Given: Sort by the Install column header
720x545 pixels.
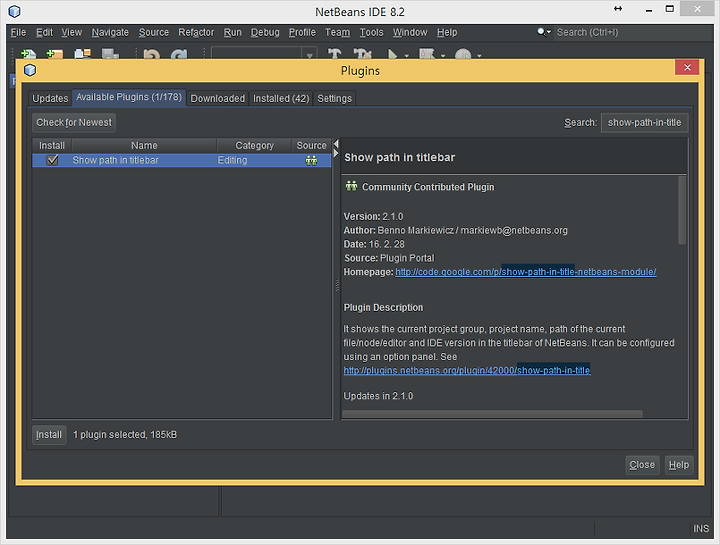Looking at the screenshot, I should pyautogui.click(x=52, y=146).
